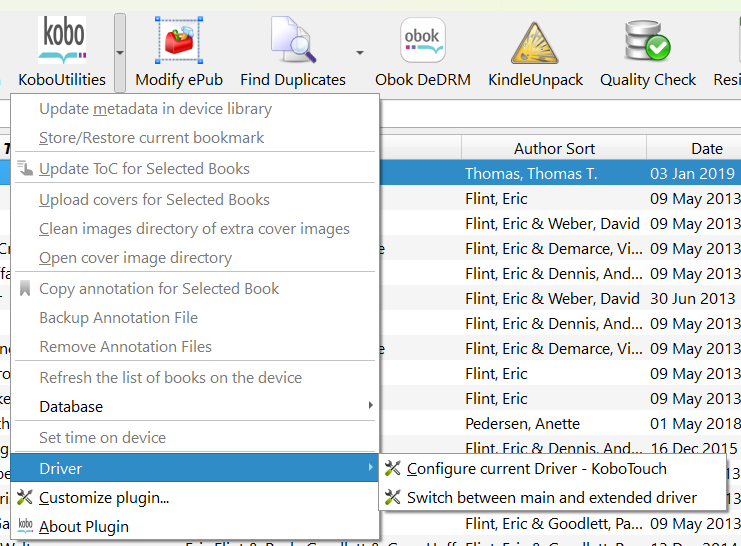Click the wrench icon beside Customize plugin

26,497
